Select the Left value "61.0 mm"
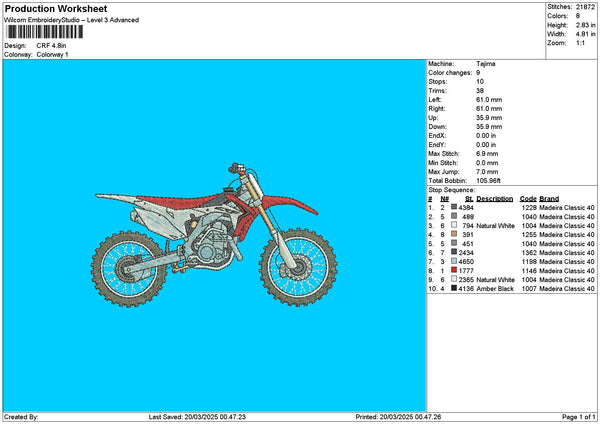This screenshot has width=600, height=424. (489, 99)
